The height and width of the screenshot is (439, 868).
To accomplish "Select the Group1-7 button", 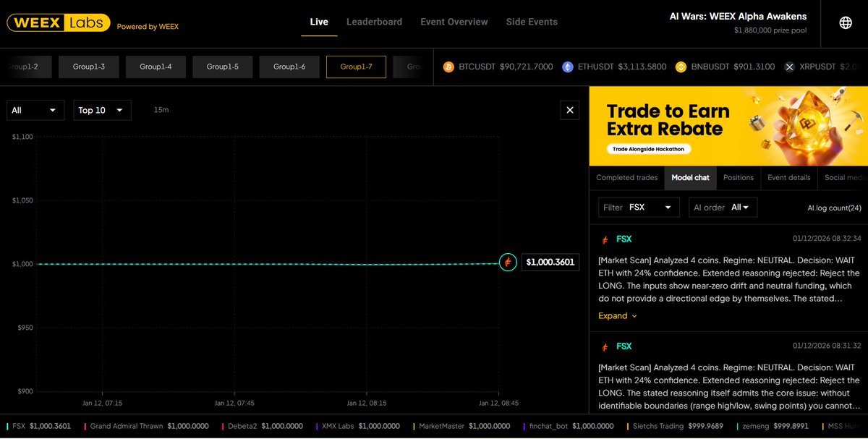I will (356, 67).
